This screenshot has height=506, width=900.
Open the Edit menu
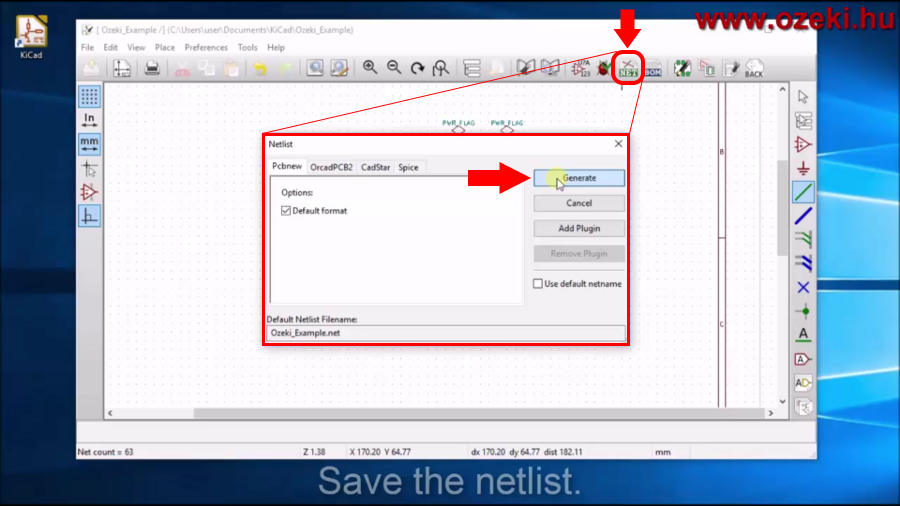click(110, 48)
